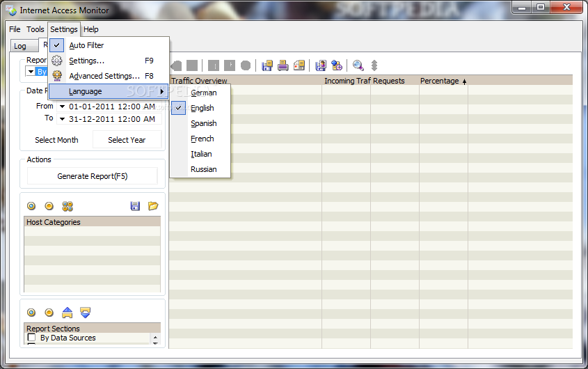Click the second grey dotted square toolbar icon
Viewport: 588px width, 369px height.
[230, 65]
